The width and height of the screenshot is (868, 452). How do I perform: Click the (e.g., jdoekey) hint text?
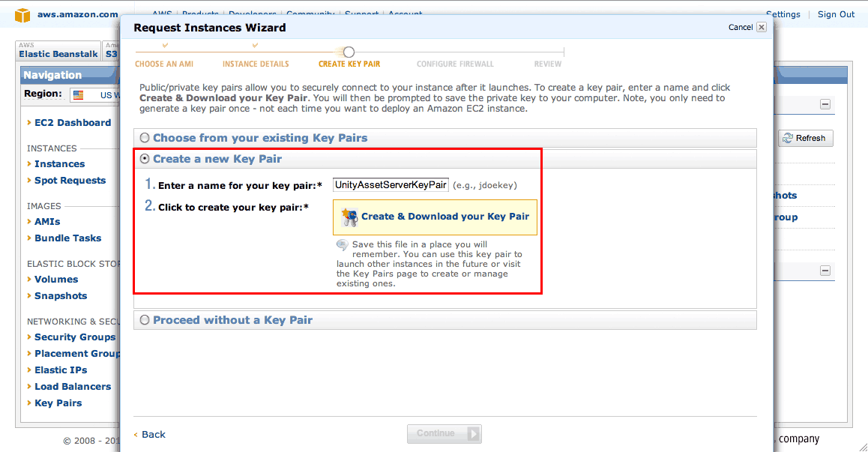pyautogui.click(x=485, y=186)
